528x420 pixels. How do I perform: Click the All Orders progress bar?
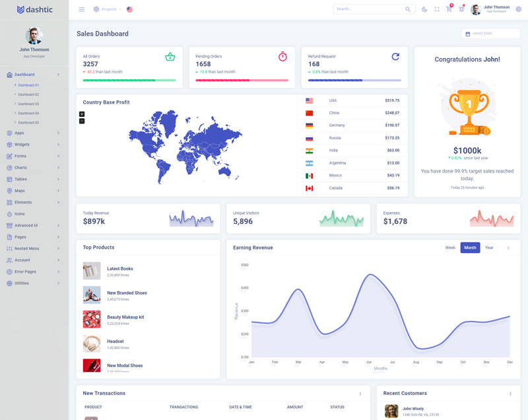tap(129, 80)
